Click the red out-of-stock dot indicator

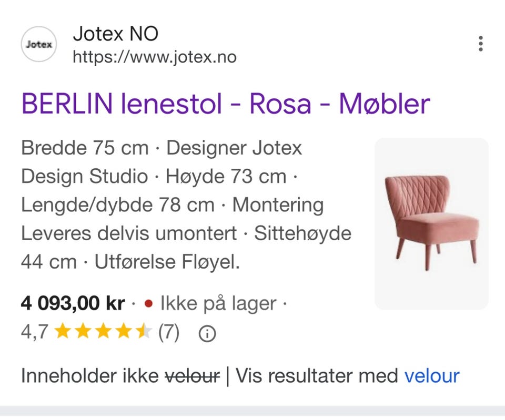click(x=149, y=303)
